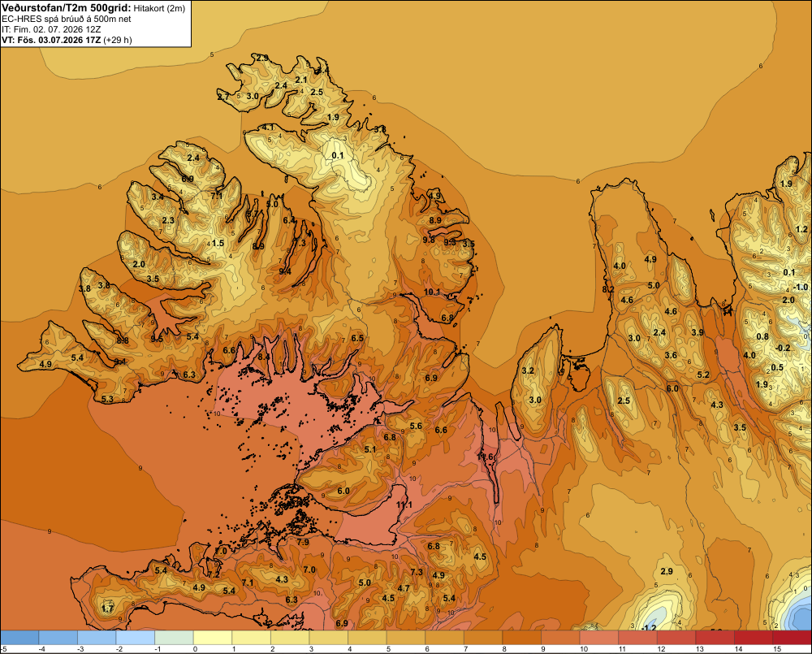Viewport: 812px width, 654px height.
Task: Click the 10.1 temperature value
Action: point(432,292)
